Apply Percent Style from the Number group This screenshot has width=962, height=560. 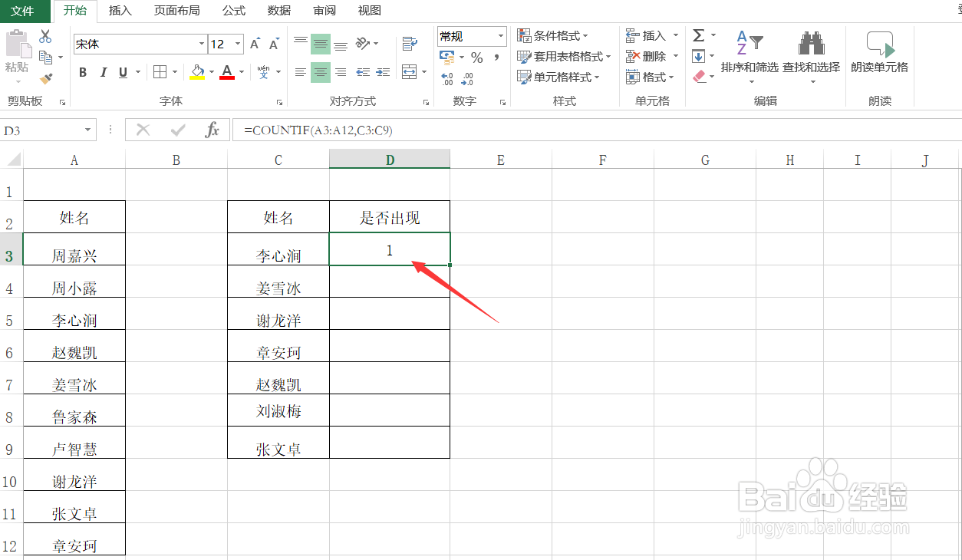tap(476, 57)
